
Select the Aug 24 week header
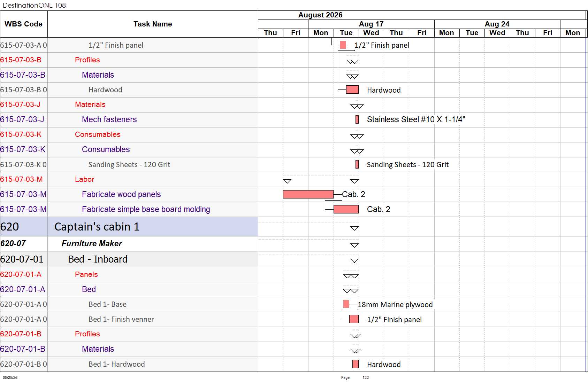click(x=497, y=24)
